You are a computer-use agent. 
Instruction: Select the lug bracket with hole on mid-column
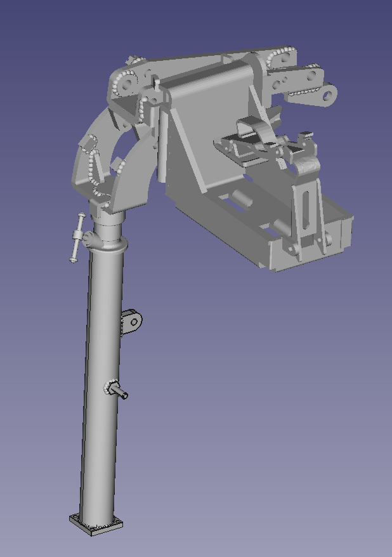tap(132, 322)
